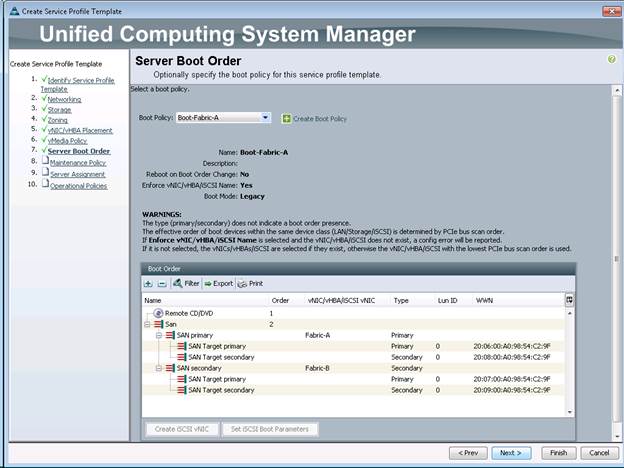Viewport: 624px width, 468px height.
Task: Click the table column settings icon beside WWN
Action: tap(569, 300)
